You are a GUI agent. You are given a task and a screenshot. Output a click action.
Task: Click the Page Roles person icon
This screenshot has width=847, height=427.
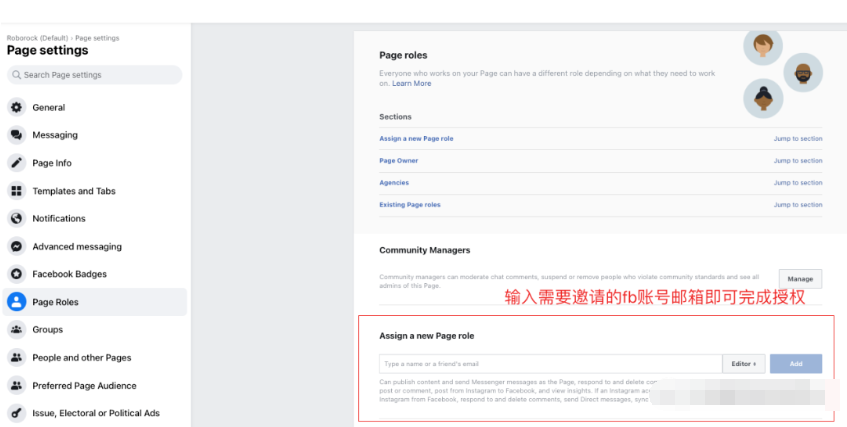click(x=17, y=302)
